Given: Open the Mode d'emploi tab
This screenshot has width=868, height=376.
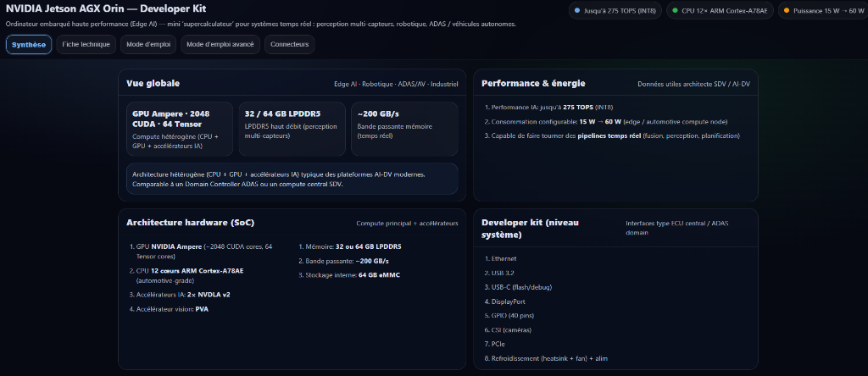Looking at the screenshot, I should [x=148, y=44].
